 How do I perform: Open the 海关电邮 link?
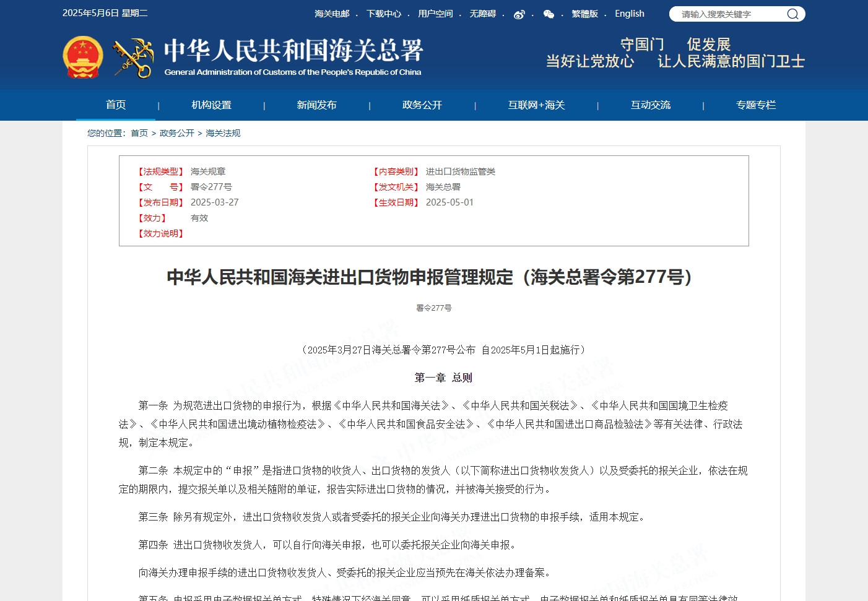pyautogui.click(x=332, y=14)
